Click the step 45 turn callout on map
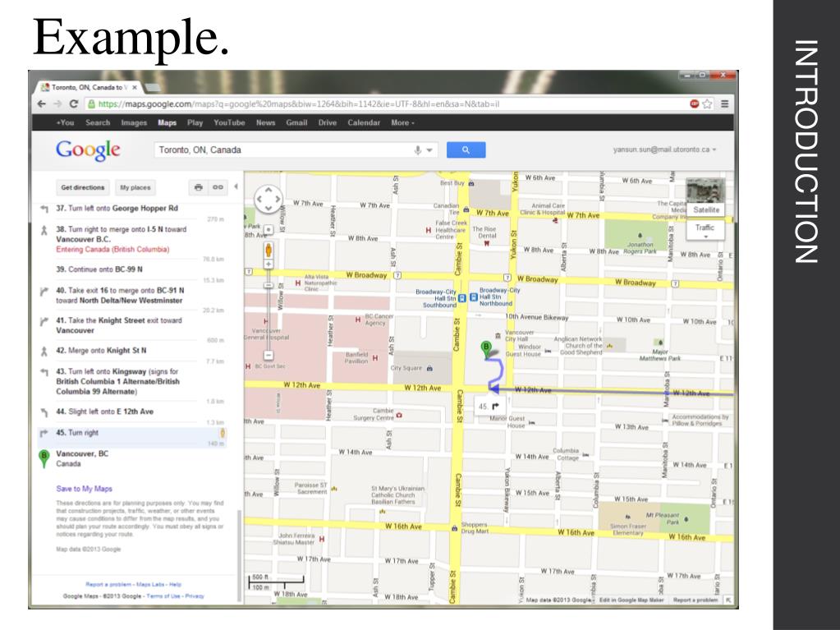Screen dimensions: 840x630 tap(489, 407)
